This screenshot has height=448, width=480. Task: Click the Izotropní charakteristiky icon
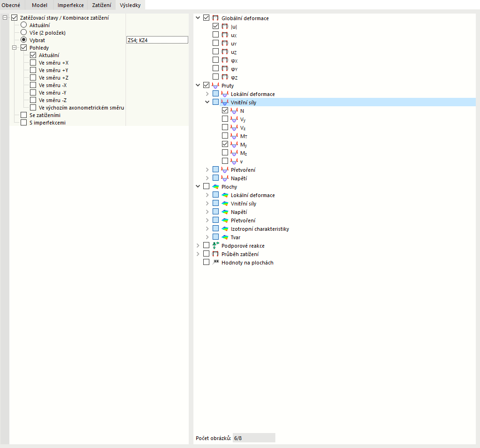click(225, 228)
